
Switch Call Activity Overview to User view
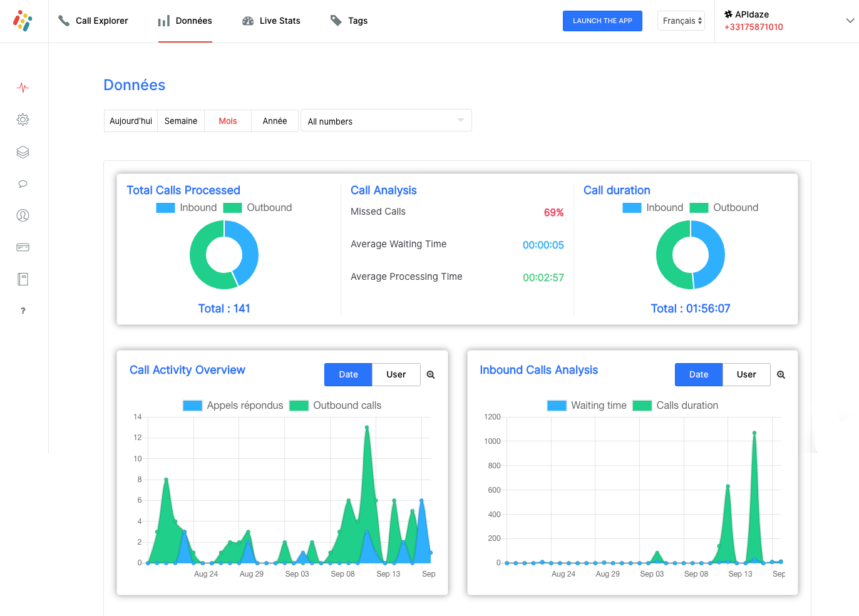click(396, 375)
